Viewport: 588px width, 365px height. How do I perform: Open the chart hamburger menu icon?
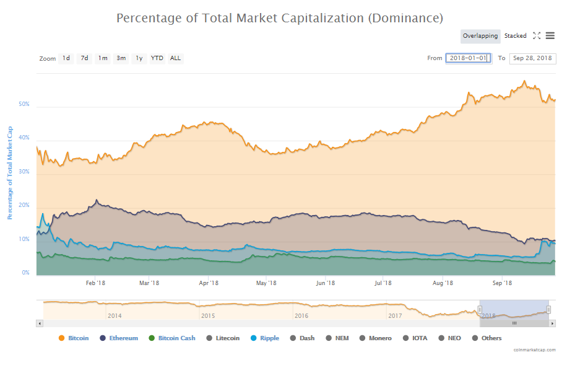tap(550, 36)
